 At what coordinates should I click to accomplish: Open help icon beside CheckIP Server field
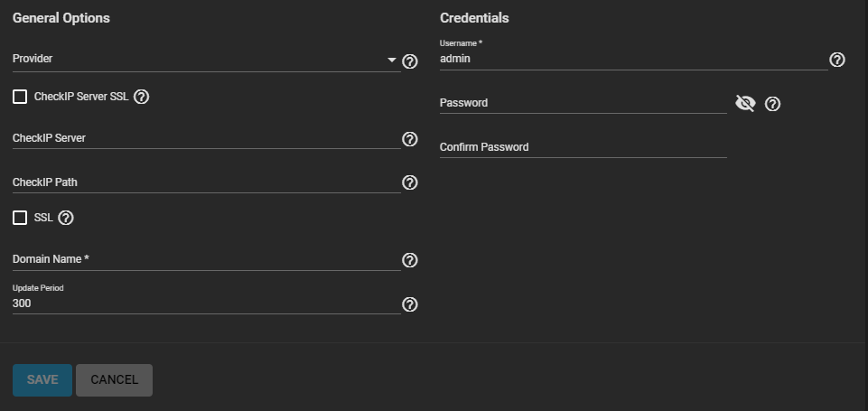(410, 139)
